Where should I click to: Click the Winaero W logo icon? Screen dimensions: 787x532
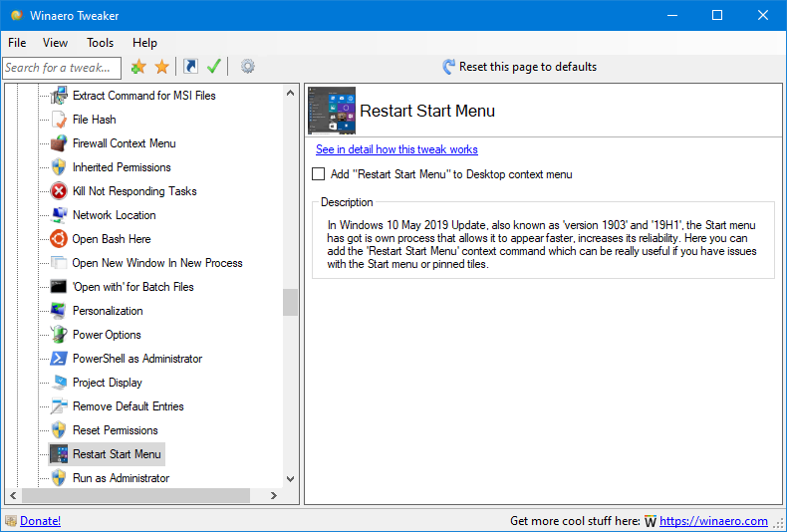[651, 521]
